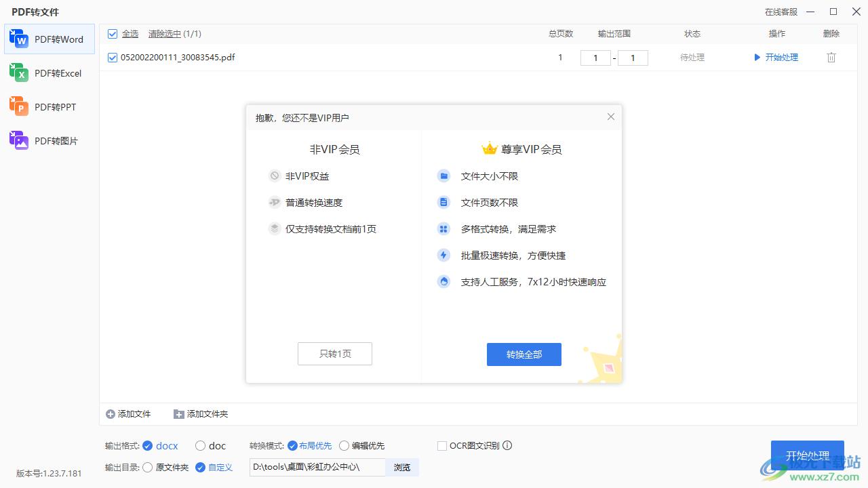Click the PDF转Excel sidebar icon
Viewport: 868px width, 488px height.
[x=18, y=73]
